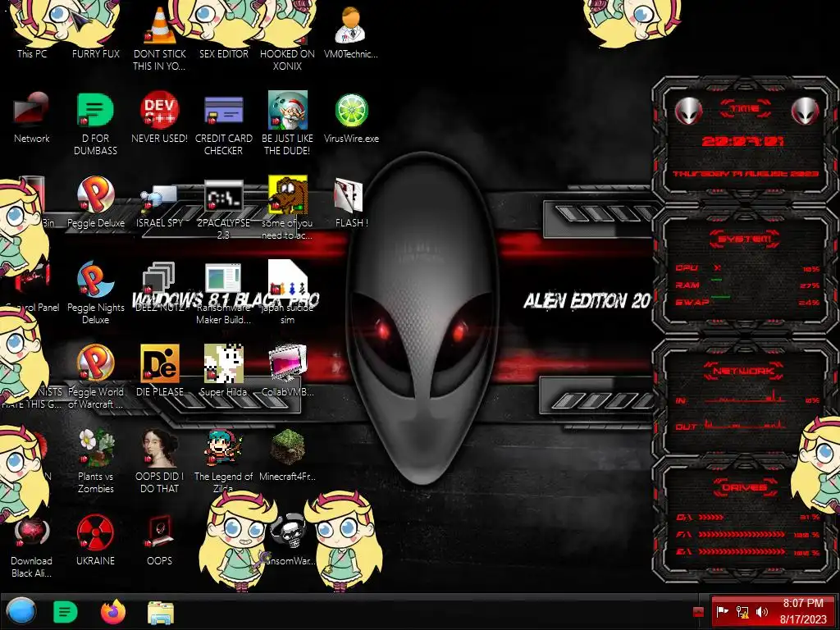Launch Peggle World of Warcraft shortcut
This screenshot has height=630, width=840.
click(x=95, y=363)
